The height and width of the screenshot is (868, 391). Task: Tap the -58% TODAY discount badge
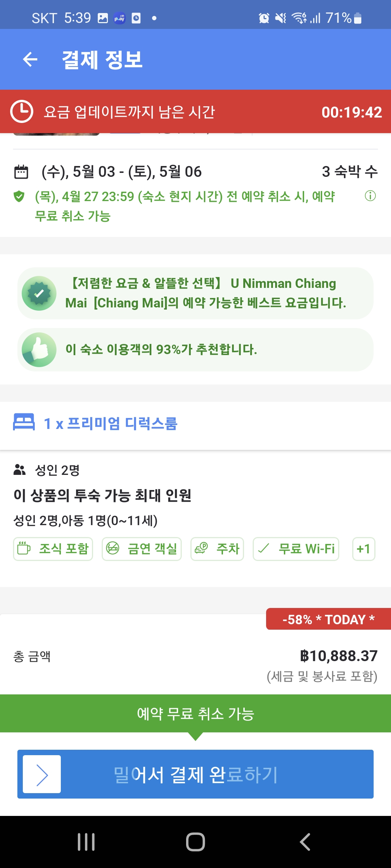pyautogui.click(x=328, y=619)
